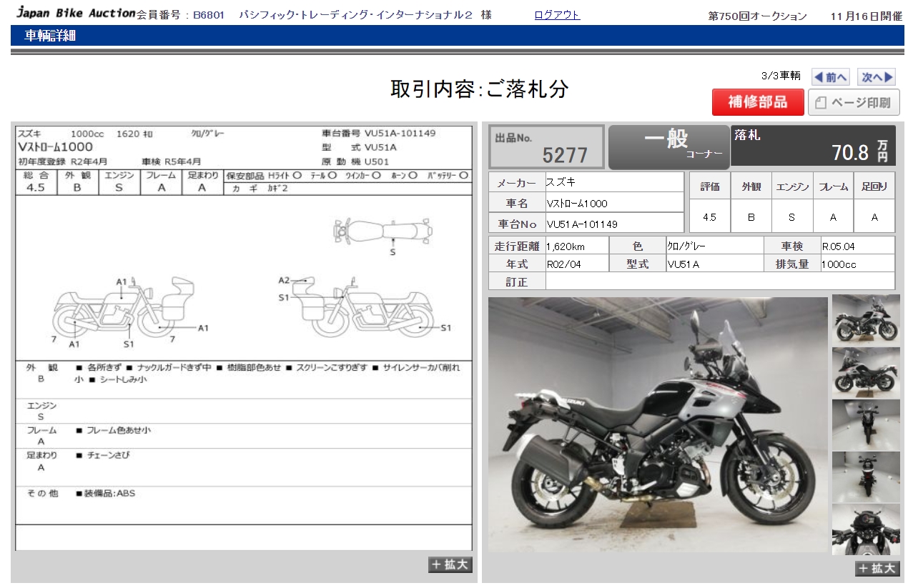Click the large V-Strom motorcycle photo
The width and height of the screenshot is (908, 588).
658,424
